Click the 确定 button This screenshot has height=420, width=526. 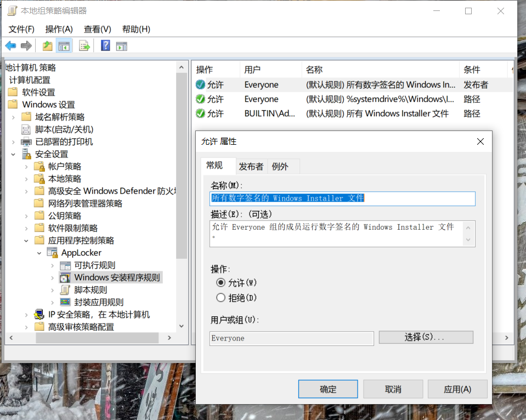pos(328,389)
